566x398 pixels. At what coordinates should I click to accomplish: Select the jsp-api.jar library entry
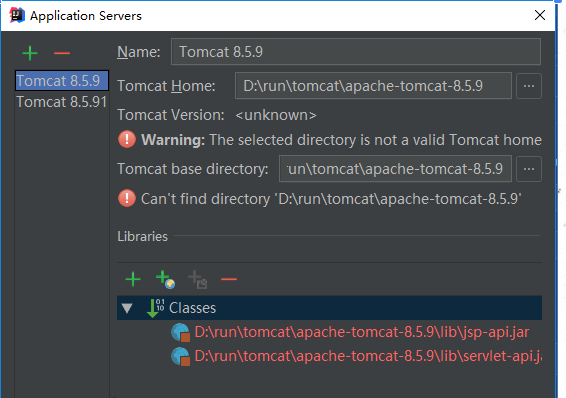tap(362, 332)
